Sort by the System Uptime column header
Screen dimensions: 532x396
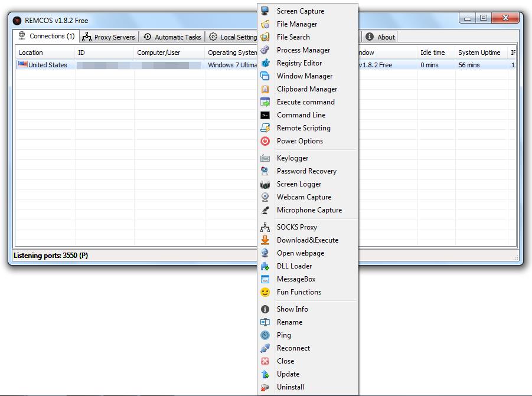tap(479, 53)
